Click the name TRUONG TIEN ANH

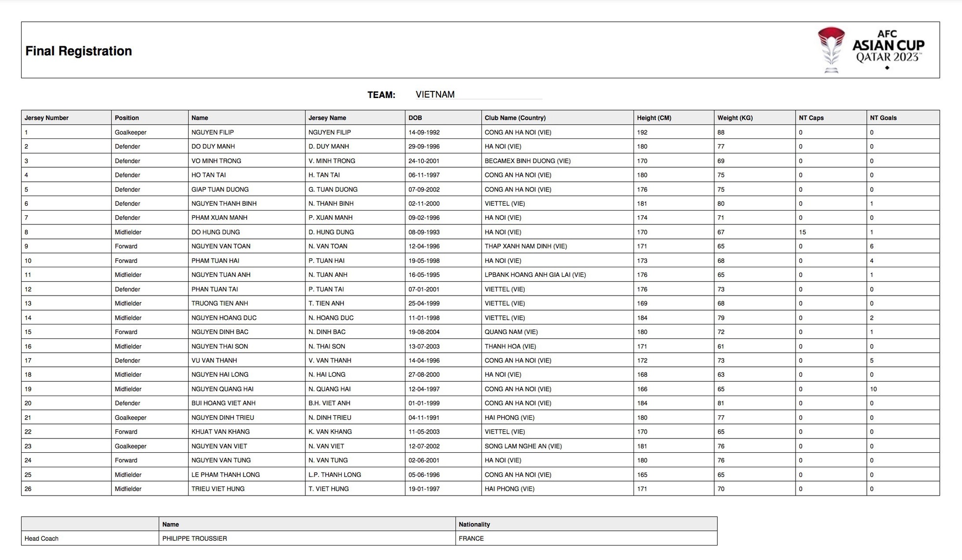(x=220, y=303)
